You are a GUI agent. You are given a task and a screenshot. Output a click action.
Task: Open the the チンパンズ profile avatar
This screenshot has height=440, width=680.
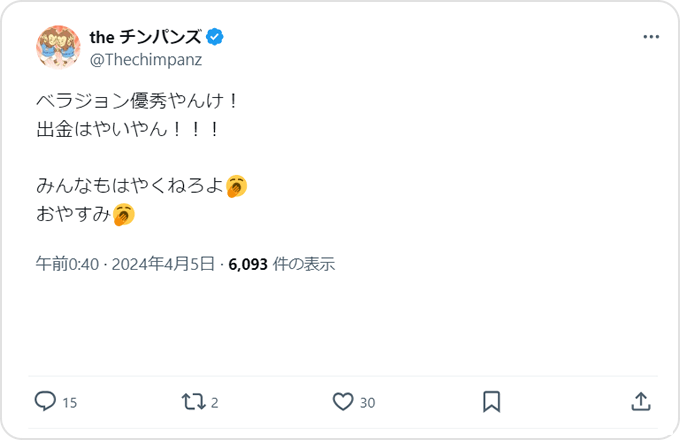point(59,47)
